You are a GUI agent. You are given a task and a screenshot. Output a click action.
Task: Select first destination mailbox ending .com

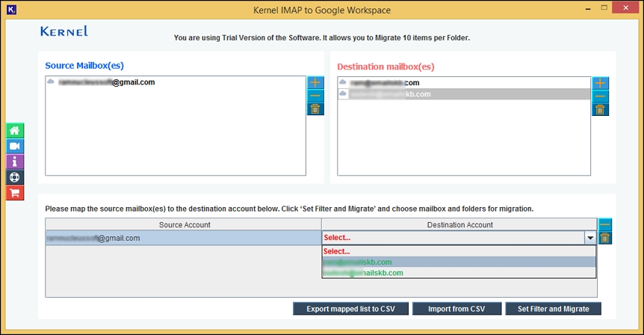[x=464, y=82]
